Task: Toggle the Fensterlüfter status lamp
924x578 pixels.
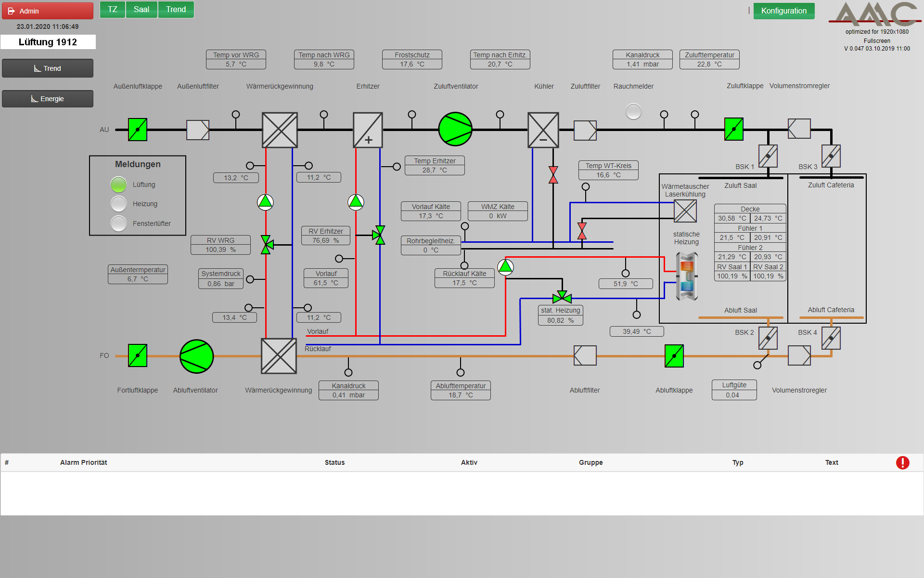Action: point(118,223)
